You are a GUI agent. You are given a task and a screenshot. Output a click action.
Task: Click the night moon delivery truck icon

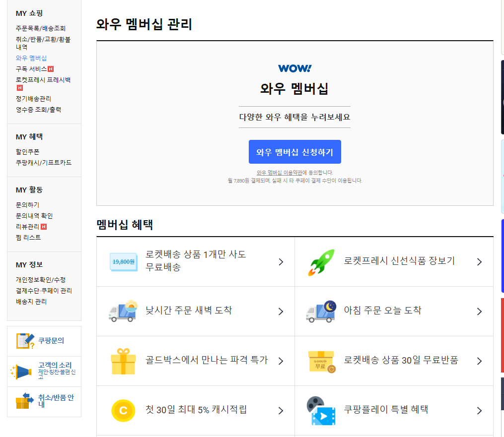point(321,312)
